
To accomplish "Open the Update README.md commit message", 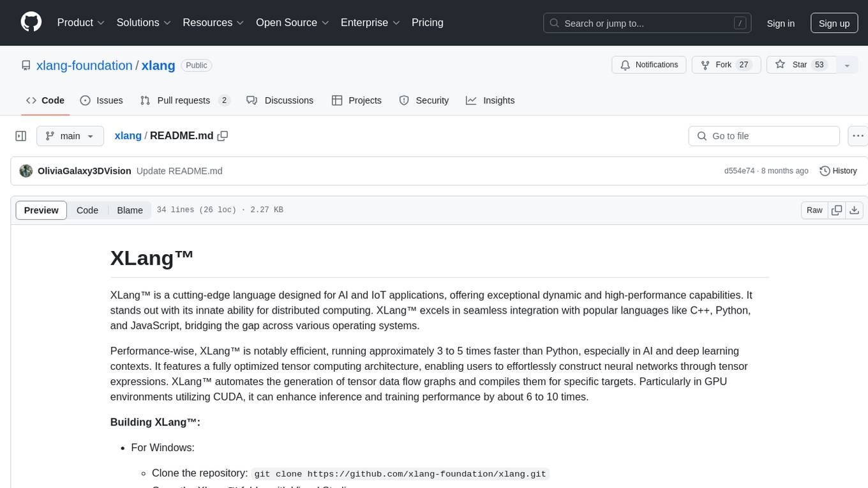I will pos(179,171).
